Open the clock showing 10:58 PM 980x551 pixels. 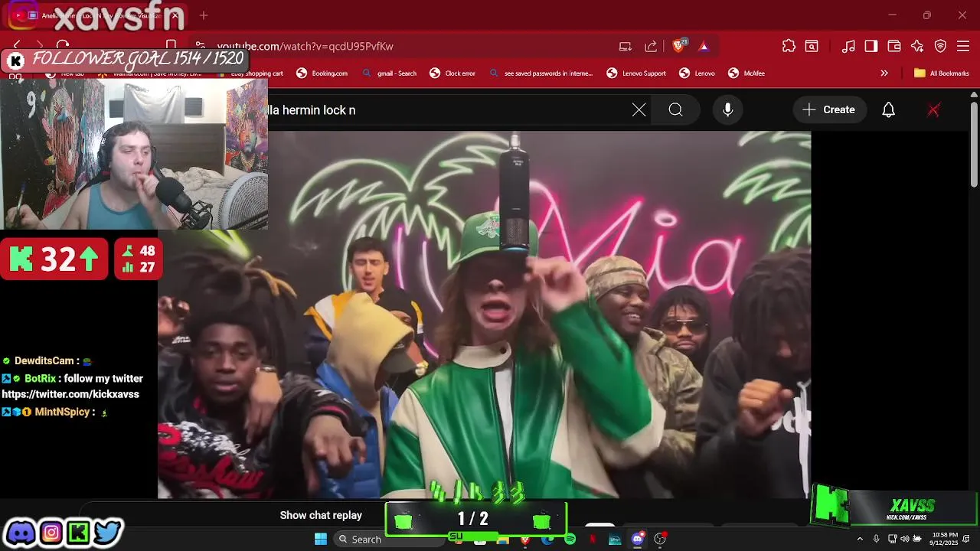tap(945, 539)
